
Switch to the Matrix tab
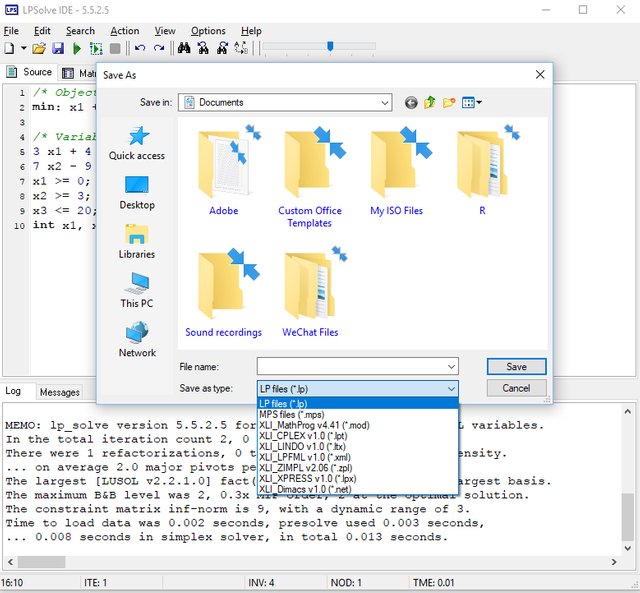(79, 73)
